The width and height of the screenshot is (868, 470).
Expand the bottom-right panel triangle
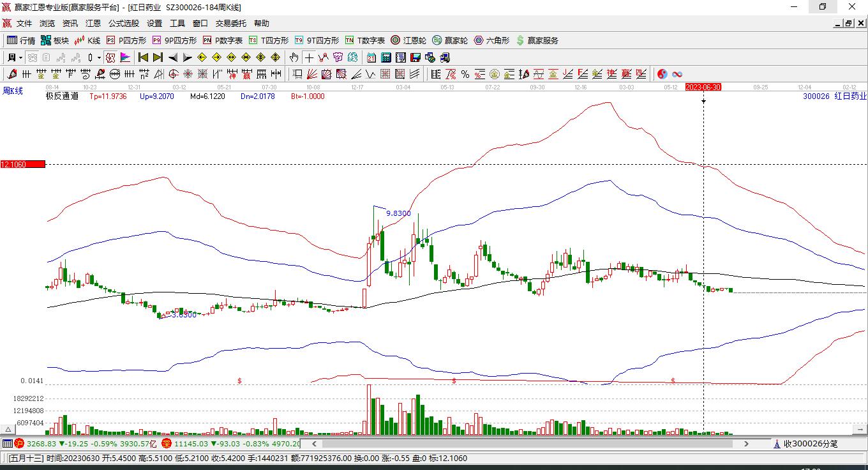tap(859, 429)
